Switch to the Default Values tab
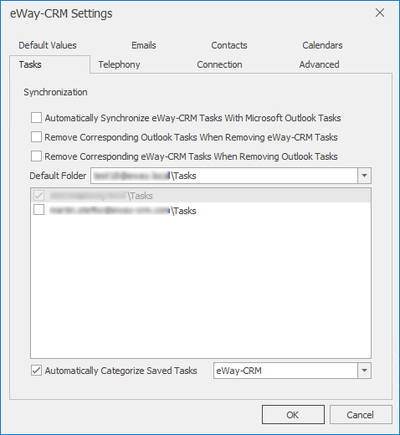400x435 pixels. click(47, 45)
